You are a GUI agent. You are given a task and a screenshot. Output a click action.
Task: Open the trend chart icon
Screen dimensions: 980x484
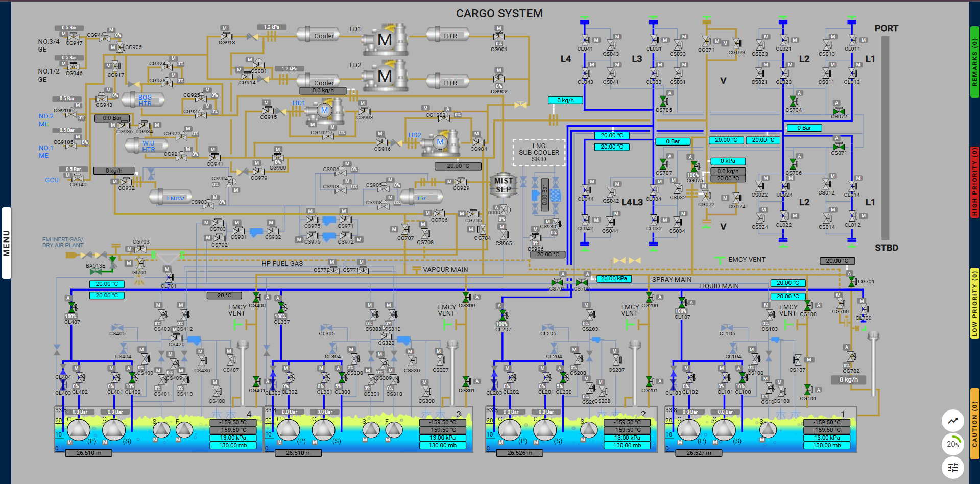pyautogui.click(x=952, y=421)
